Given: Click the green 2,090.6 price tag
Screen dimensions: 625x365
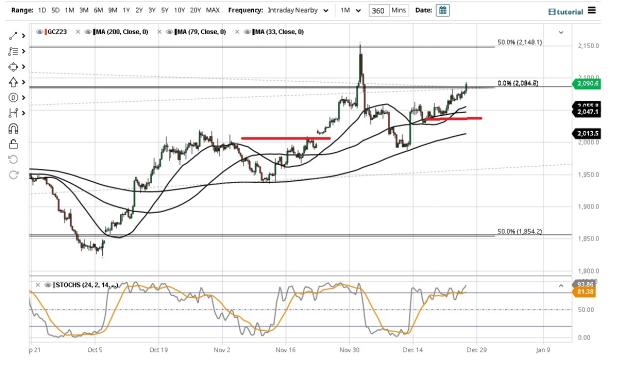Looking at the screenshot, I should tap(586, 84).
